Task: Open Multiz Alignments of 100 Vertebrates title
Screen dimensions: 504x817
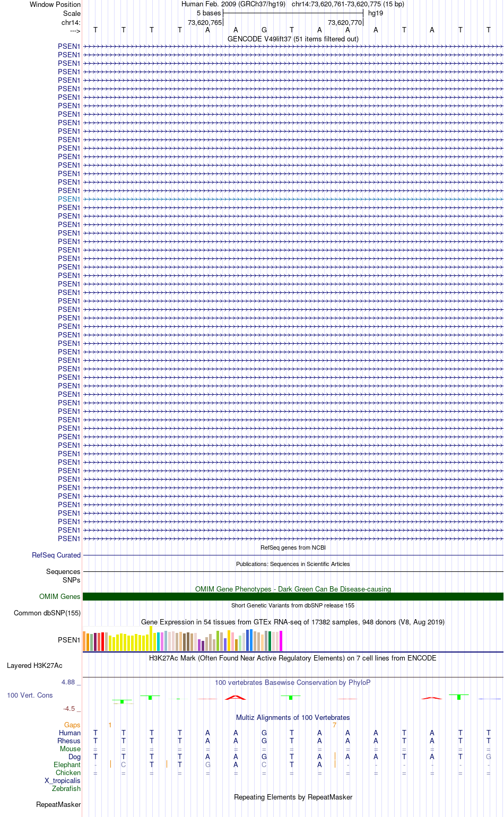Action: [293, 718]
